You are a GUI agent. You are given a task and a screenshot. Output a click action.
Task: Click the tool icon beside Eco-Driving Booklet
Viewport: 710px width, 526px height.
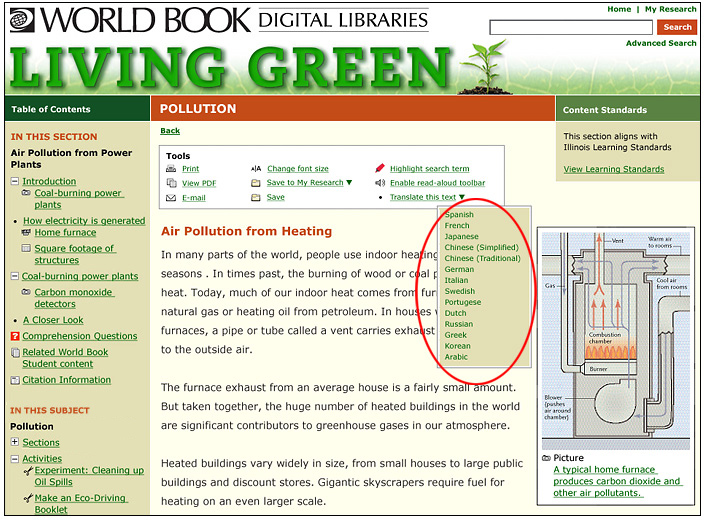coord(28,498)
